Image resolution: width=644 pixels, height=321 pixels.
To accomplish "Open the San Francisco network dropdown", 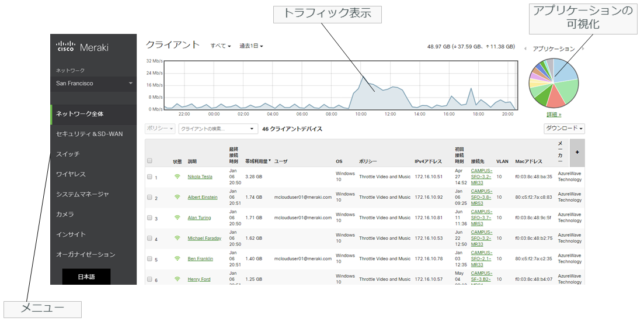I will click(x=93, y=84).
